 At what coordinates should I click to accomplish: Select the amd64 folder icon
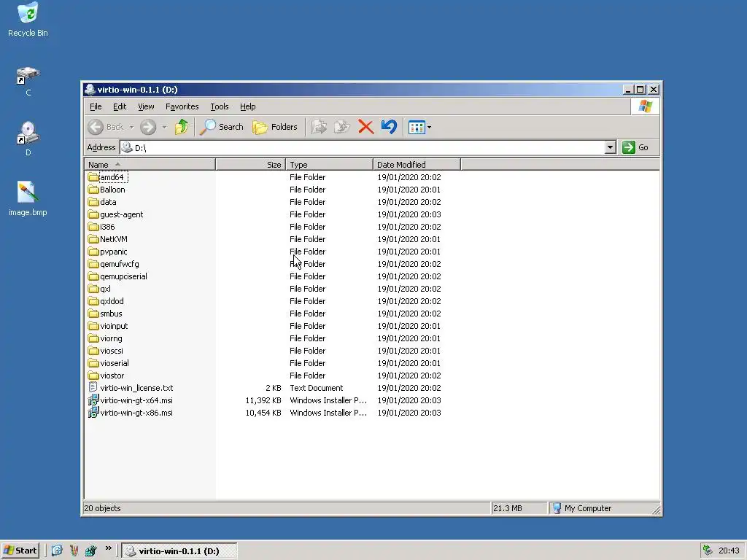tap(93, 177)
